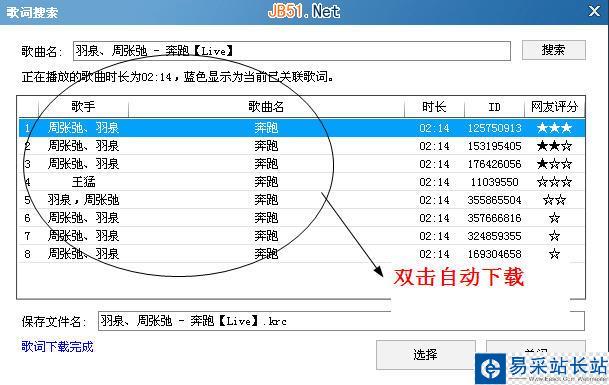
Task: Select row with ID 324859355
Action: point(302,236)
